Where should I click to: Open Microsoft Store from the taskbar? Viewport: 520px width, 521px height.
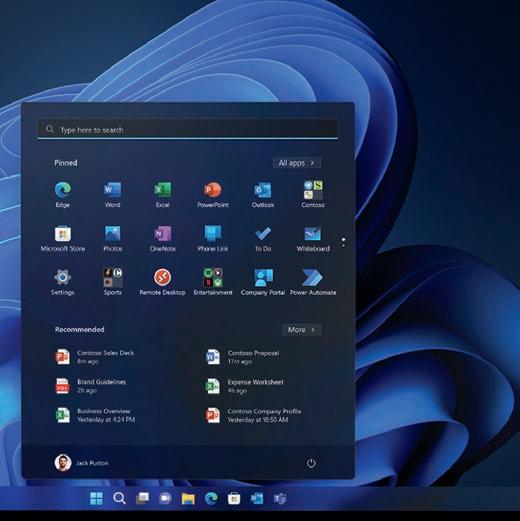(x=234, y=499)
